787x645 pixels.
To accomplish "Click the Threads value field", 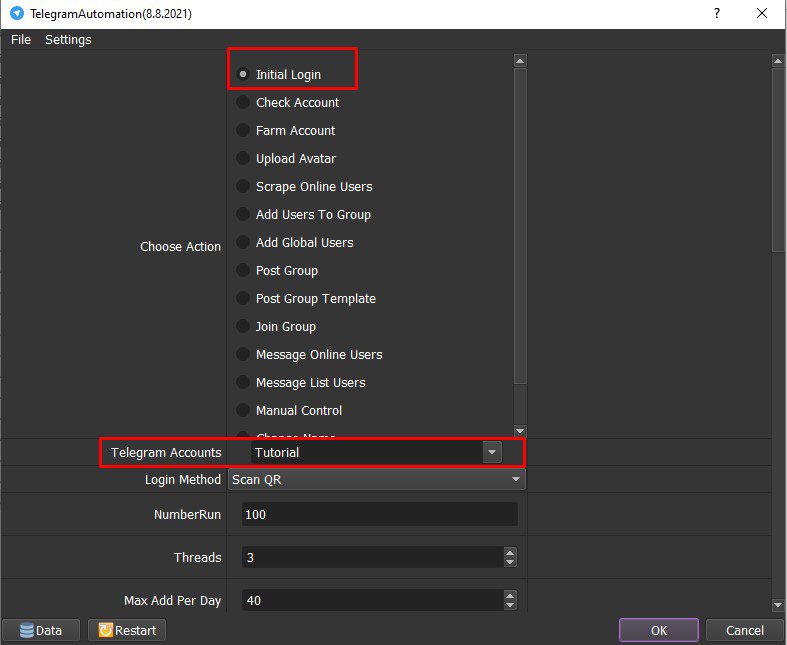I will pos(372,557).
